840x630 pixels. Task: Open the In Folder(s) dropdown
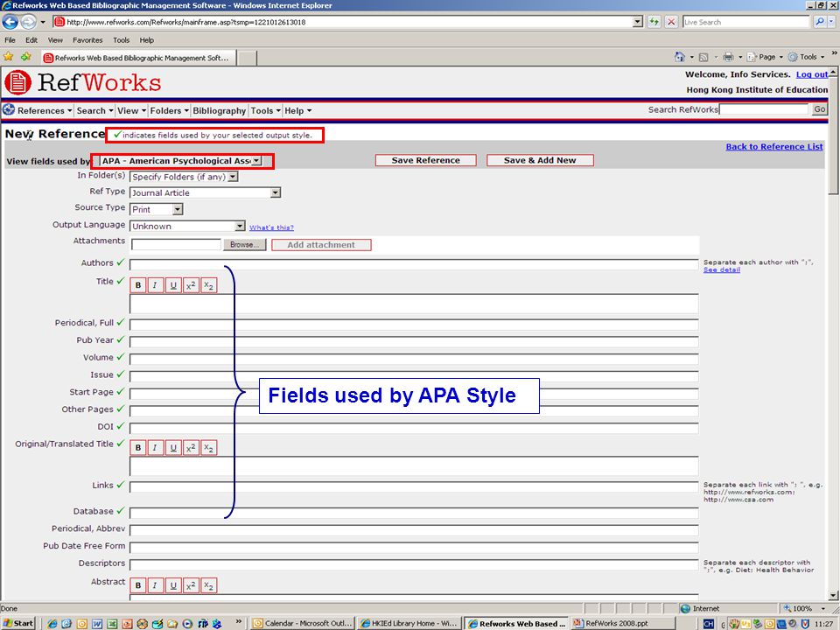(184, 177)
